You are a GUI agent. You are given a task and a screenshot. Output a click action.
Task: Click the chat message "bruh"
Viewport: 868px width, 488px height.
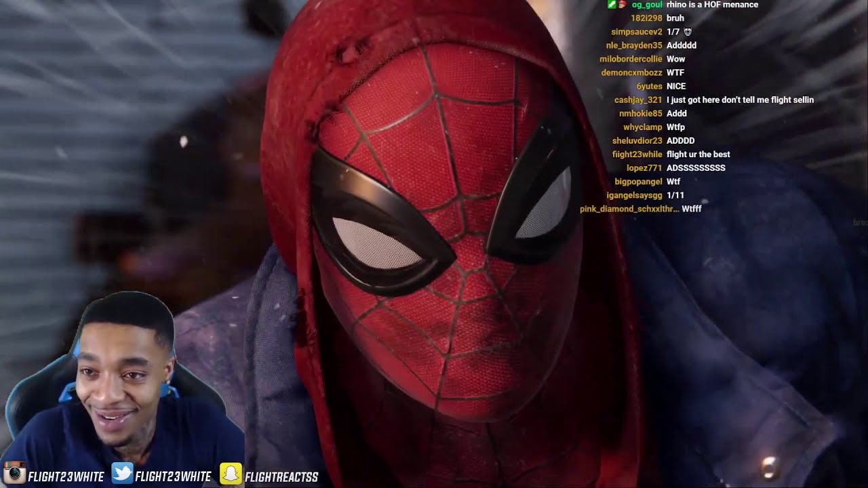(675, 18)
